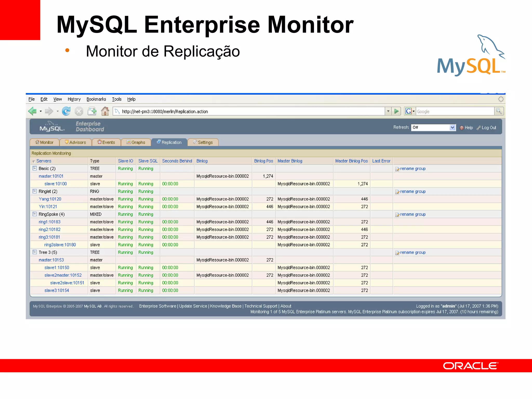Viewport: 532px width, 399px height.
Task: Sort by Seconds Behind column header
Action: point(177,161)
